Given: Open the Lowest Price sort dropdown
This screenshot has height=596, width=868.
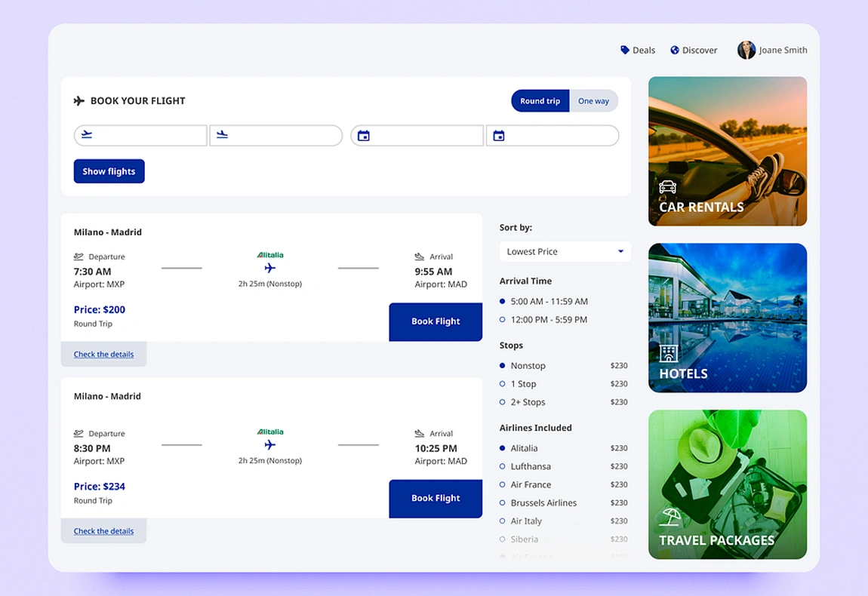Looking at the screenshot, I should [565, 251].
